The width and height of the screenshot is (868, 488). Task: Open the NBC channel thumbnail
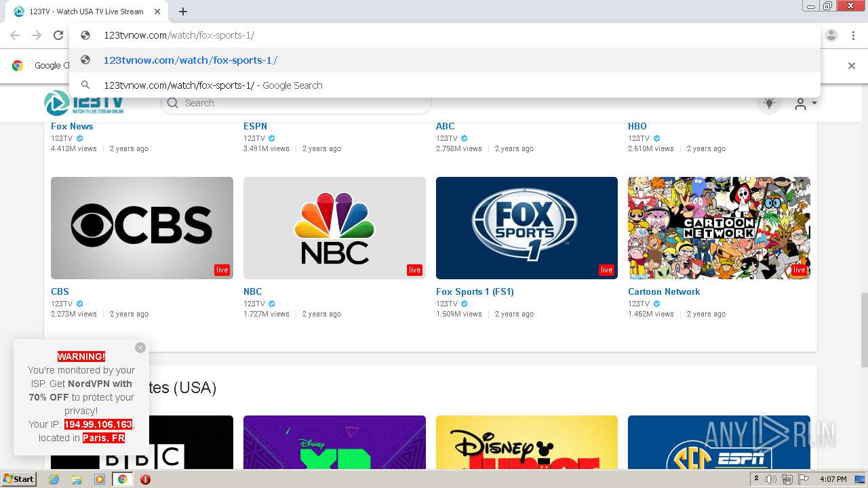click(x=334, y=228)
